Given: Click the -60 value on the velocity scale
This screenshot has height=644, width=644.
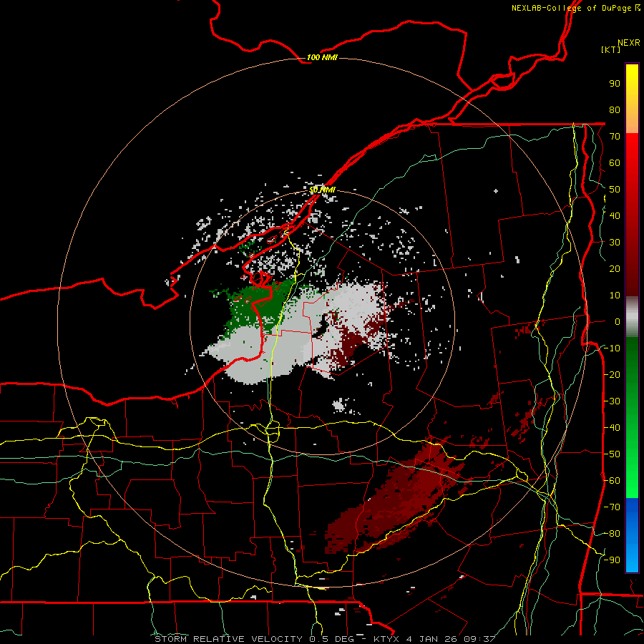Looking at the screenshot, I should click(x=612, y=481).
